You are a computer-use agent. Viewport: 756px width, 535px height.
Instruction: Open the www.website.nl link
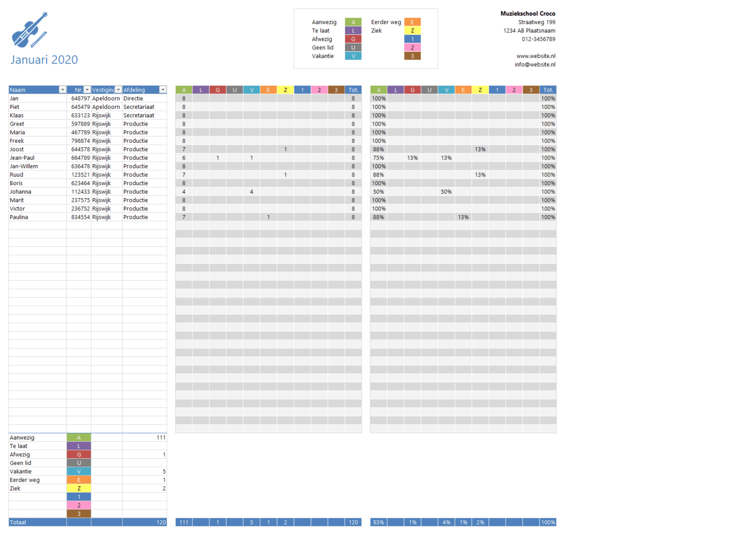tap(535, 56)
